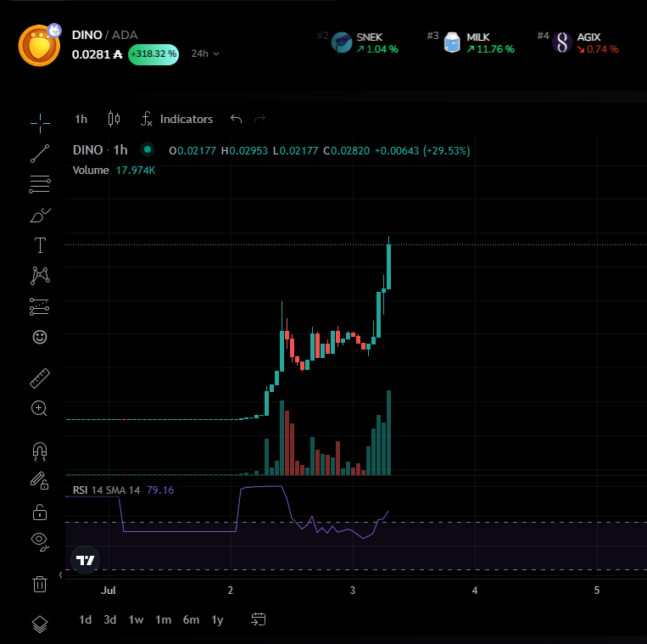Image resolution: width=647 pixels, height=644 pixels.
Task: Select the 1d date range
Action: (x=86, y=619)
